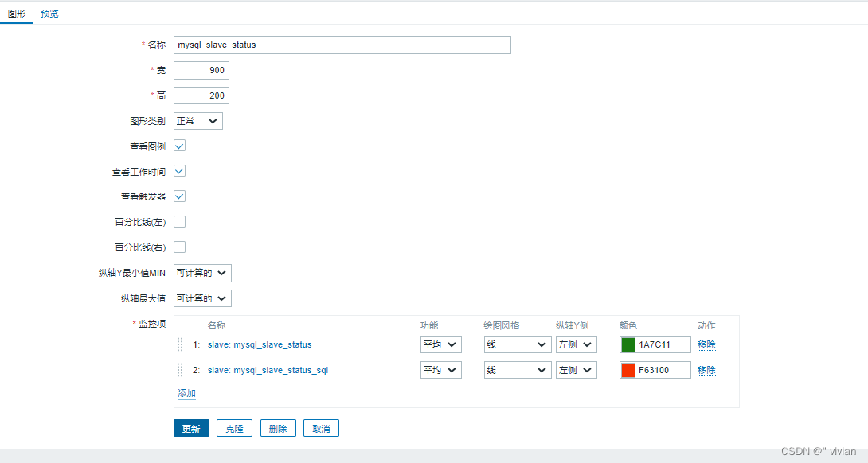Open the 图形类别 dropdown set to 正常
868x463 pixels.
click(197, 121)
